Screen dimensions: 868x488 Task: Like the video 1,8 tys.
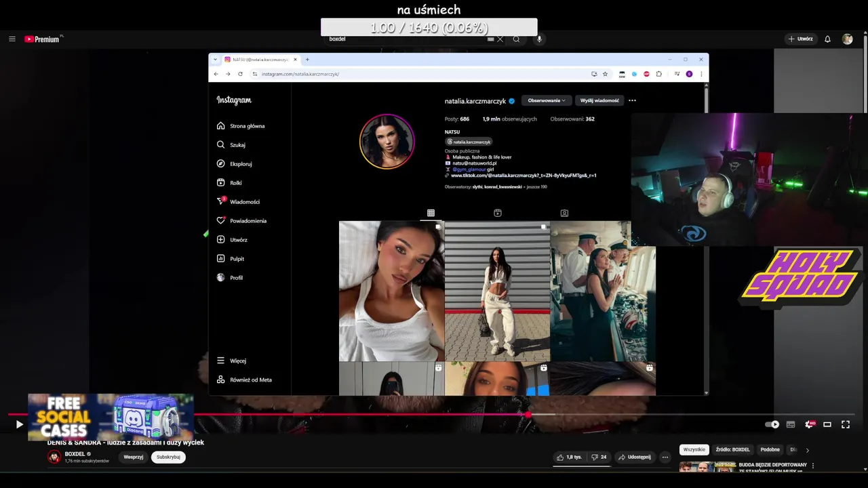[x=570, y=457]
